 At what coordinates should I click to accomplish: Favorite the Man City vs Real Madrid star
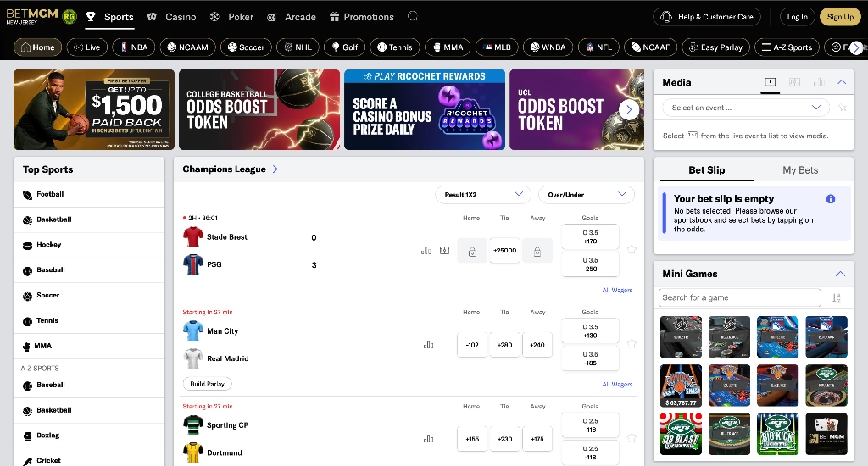click(632, 344)
